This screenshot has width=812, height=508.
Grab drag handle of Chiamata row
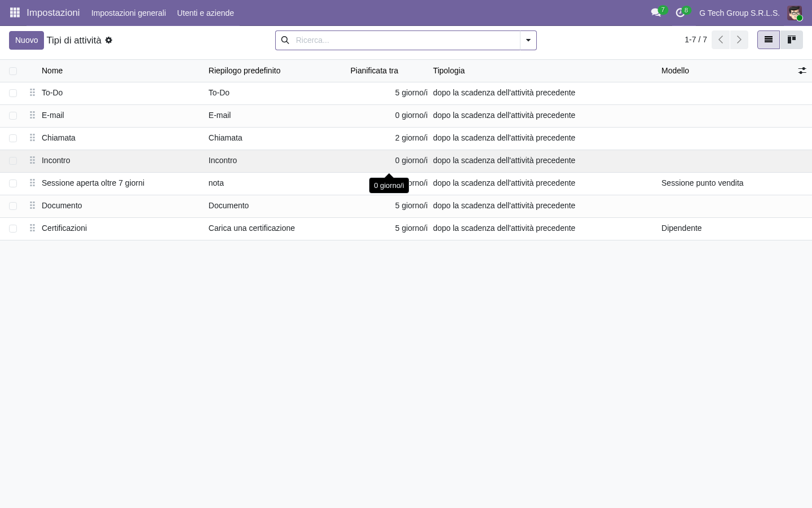(32, 138)
